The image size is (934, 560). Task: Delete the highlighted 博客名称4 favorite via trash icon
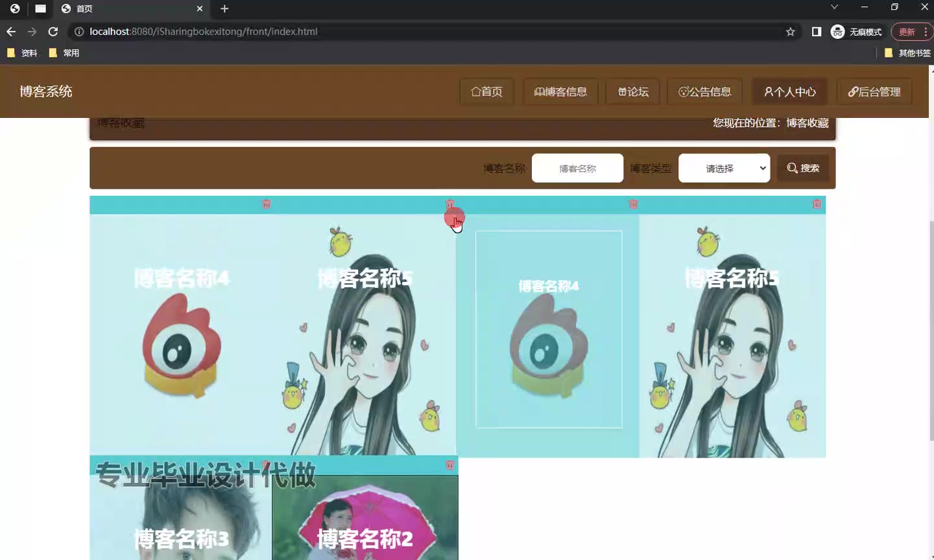pyautogui.click(x=633, y=204)
